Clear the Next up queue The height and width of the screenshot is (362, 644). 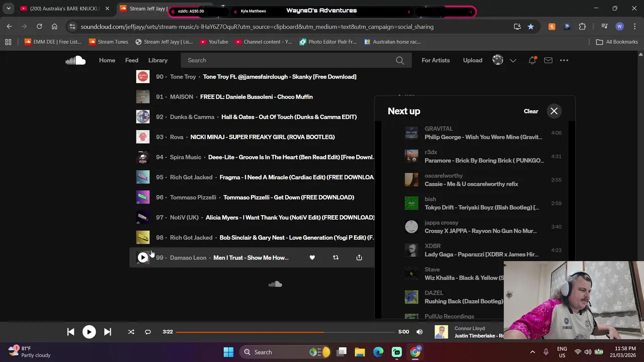point(531,111)
